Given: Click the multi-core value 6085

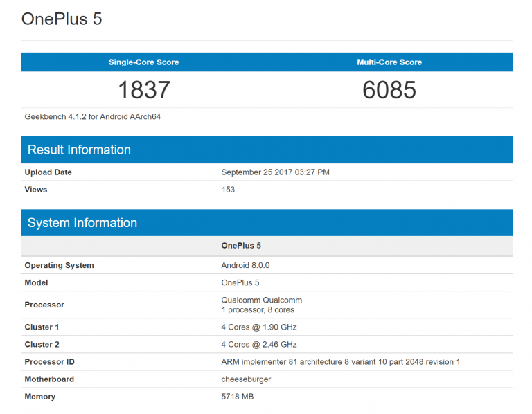Looking at the screenshot, I should [x=389, y=90].
